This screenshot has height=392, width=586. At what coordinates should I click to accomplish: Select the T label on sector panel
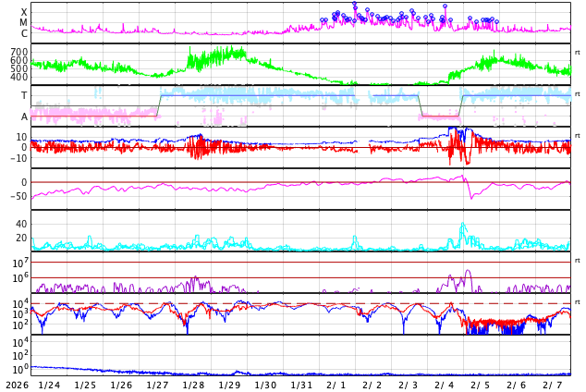[x=24, y=95]
